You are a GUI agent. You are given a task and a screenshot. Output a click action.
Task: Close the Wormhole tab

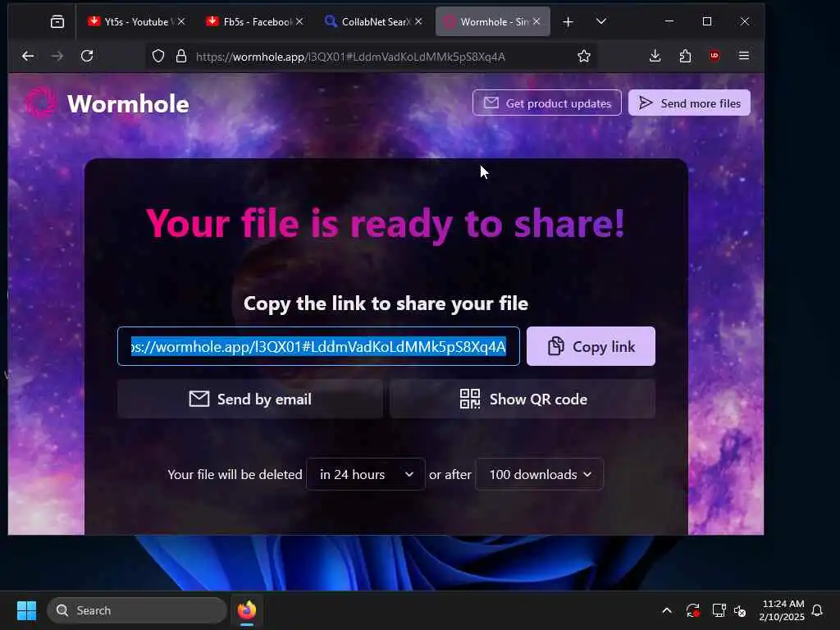[x=536, y=21]
